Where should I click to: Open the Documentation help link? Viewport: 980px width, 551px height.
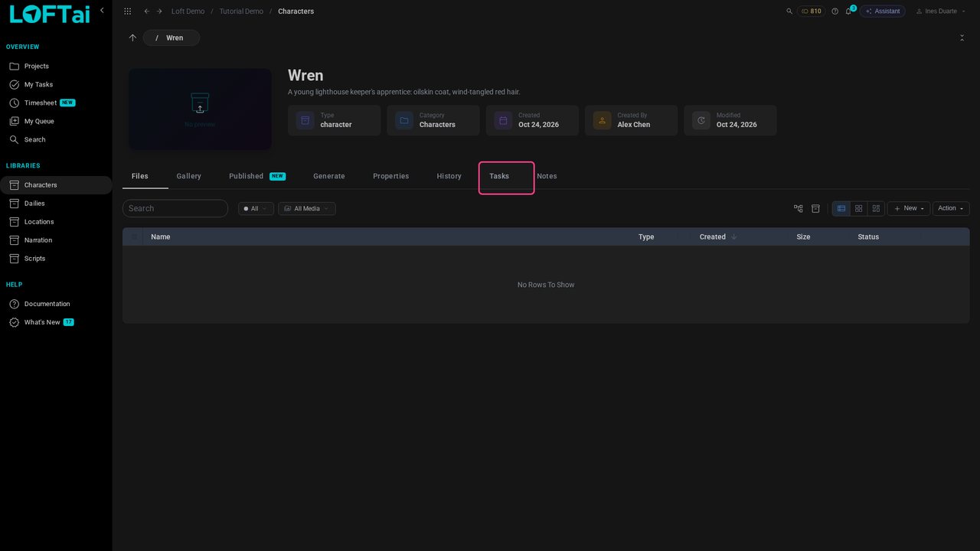(56, 304)
